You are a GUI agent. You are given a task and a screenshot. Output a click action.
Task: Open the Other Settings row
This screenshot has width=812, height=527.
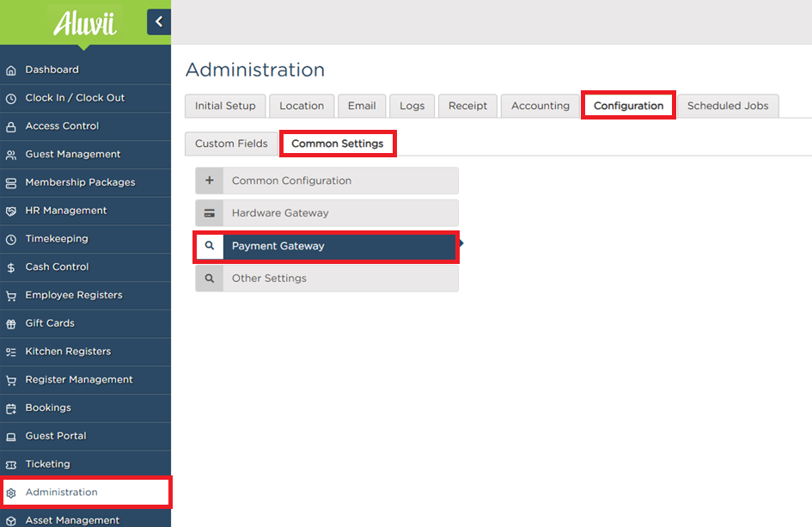tap(327, 279)
